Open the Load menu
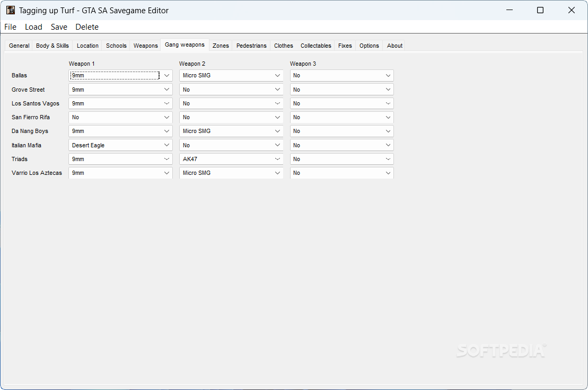The height and width of the screenshot is (390, 588). tap(33, 27)
